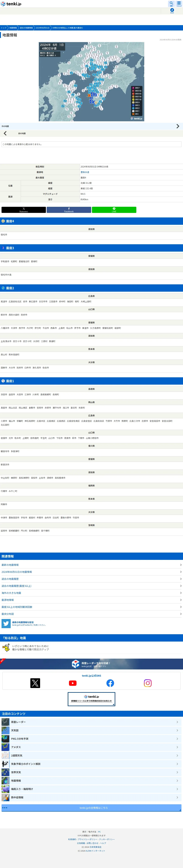Screen dimensions: 183x868
Task: Select 2024年06月01日 breadcrumb
Action: tap(42, 28)
